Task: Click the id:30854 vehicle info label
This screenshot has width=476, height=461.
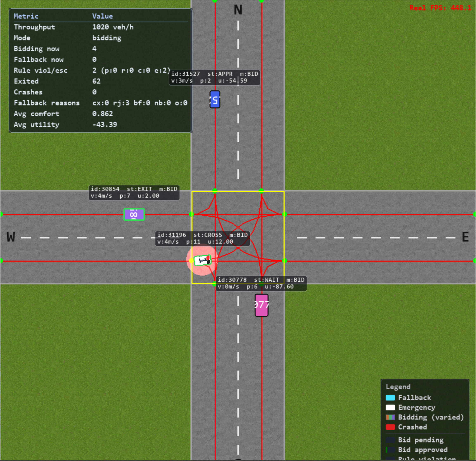Action: click(x=134, y=192)
